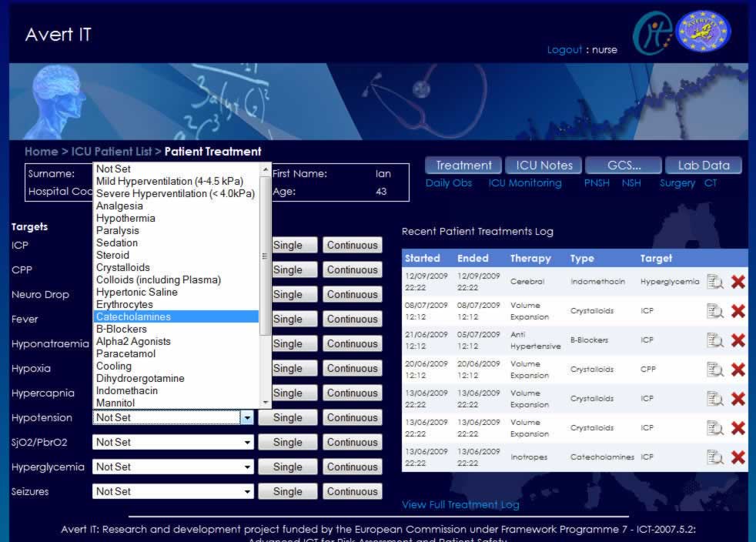Delete the Indomethacin Hyperglycemia treatment entry
This screenshot has width=756, height=542.
pos(738,282)
